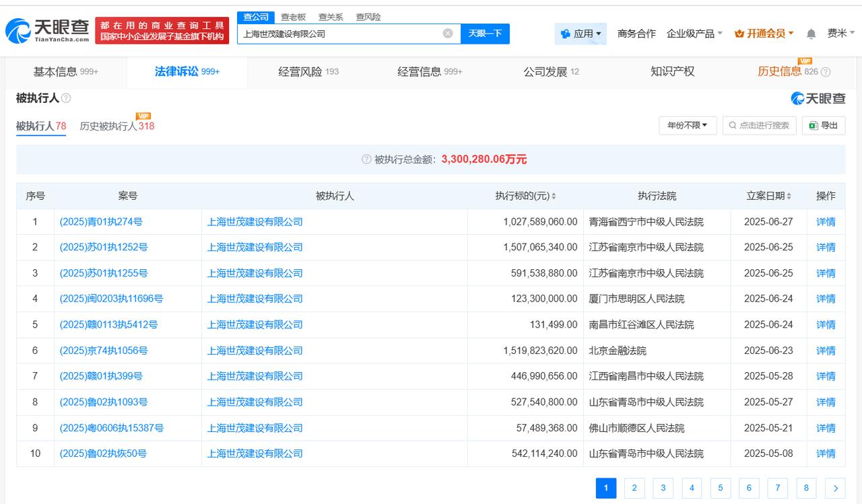This screenshot has width=862, height=504.
Task: Select the 历史被执行人 318 sub-tab
Action: [x=117, y=126]
